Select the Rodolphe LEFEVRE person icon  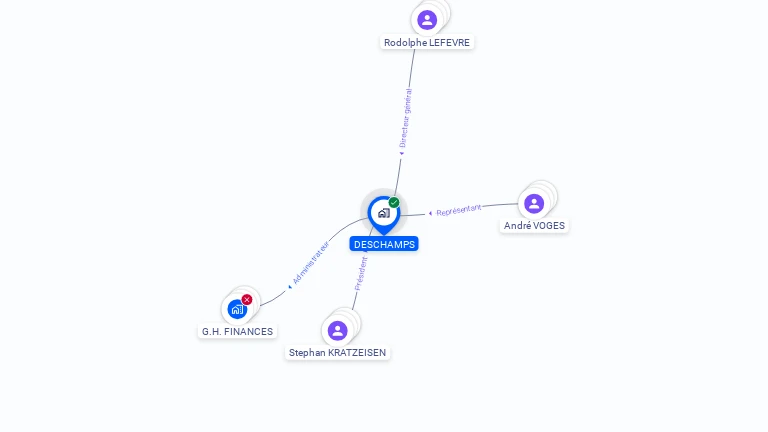[x=427, y=20]
